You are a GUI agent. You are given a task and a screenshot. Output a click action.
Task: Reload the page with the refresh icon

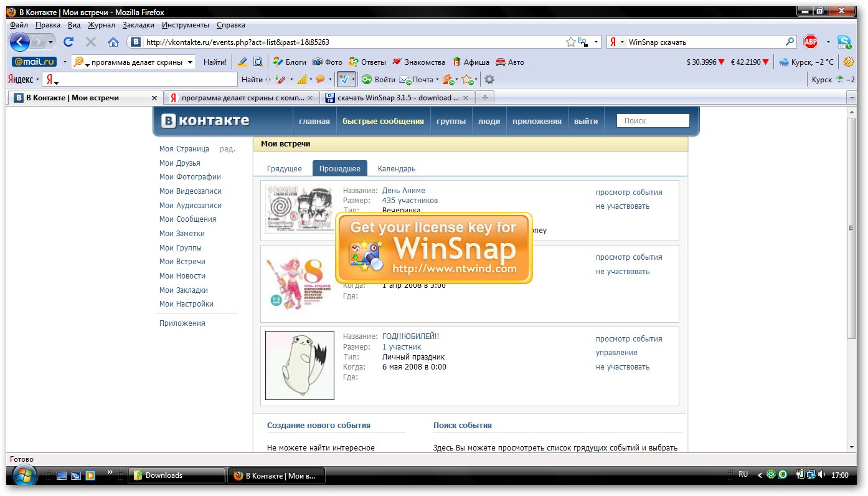[x=68, y=42]
